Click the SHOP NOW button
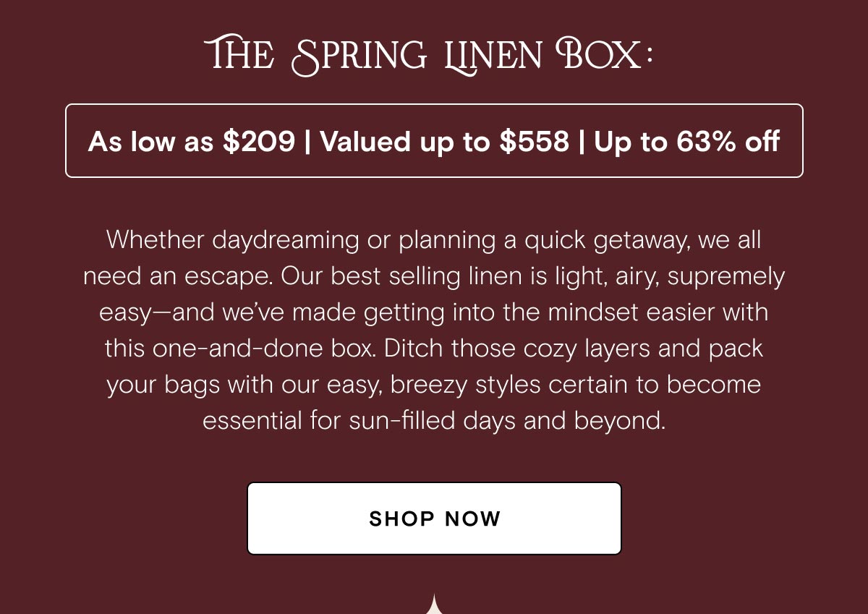Image resolution: width=868 pixels, height=614 pixels. tap(434, 519)
